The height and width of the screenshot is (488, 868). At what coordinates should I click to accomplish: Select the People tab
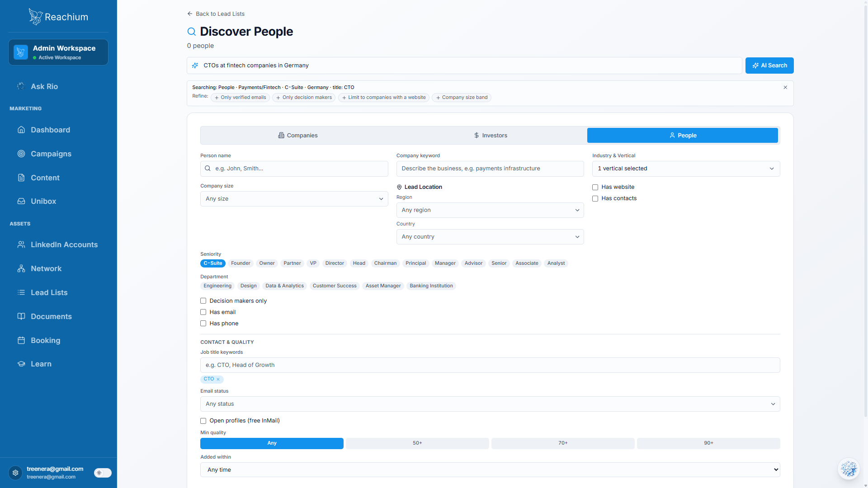(x=683, y=136)
